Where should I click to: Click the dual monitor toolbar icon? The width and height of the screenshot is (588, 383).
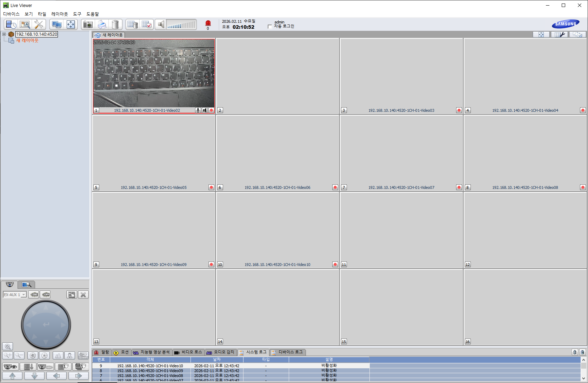pos(56,25)
